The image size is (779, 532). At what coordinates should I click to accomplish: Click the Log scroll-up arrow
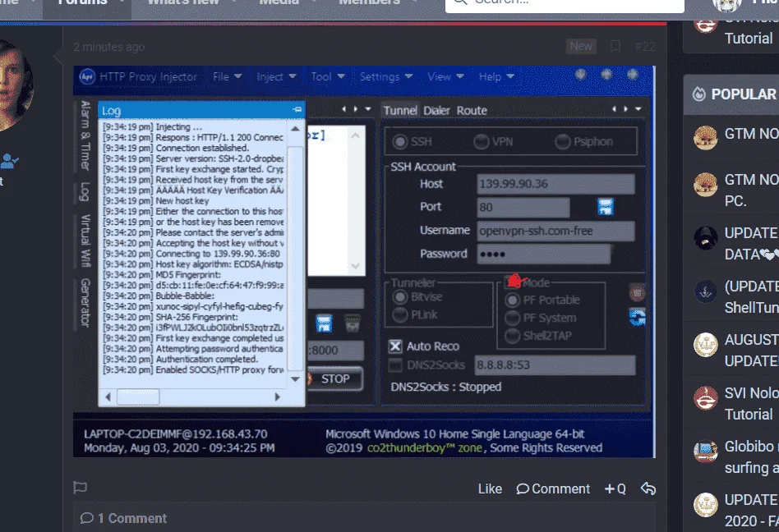(295, 129)
